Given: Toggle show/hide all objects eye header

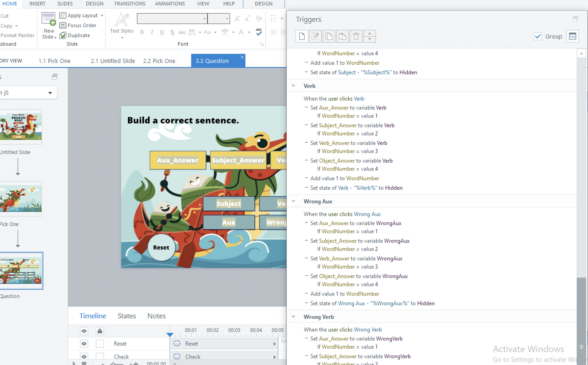Looking at the screenshot, I should coord(84,331).
